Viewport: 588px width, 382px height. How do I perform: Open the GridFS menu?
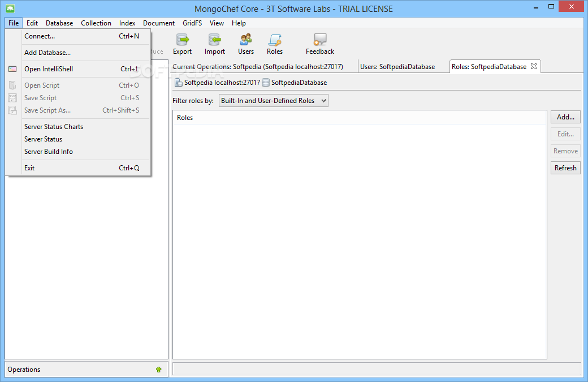[192, 23]
